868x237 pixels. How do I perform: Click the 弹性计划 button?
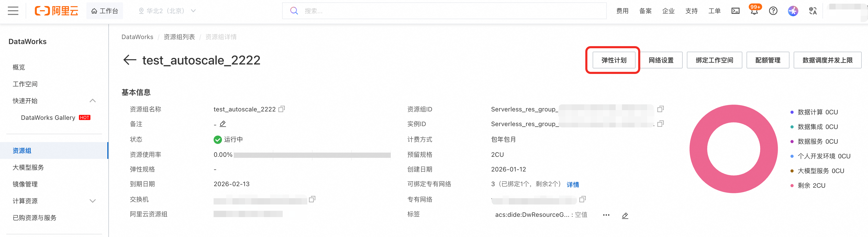pyautogui.click(x=614, y=60)
